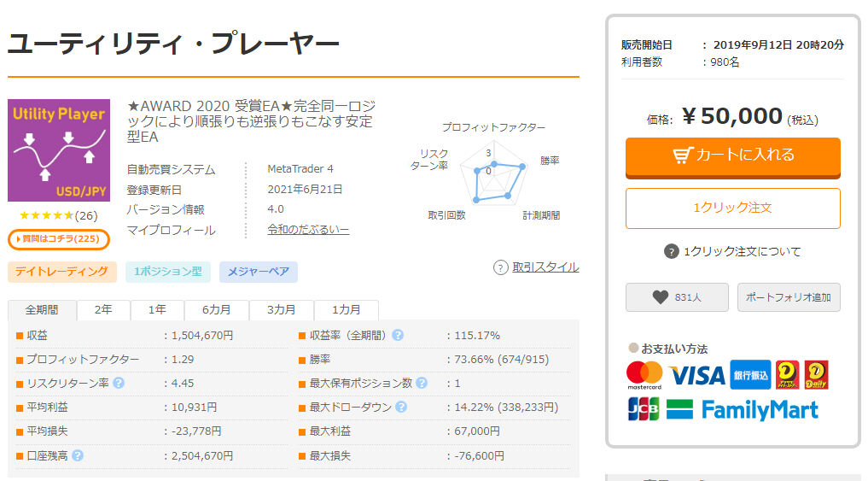Viewport: 868px width, 481px height.
Task: Click the 1クリック注文 button
Action: click(x=732, y=208)
